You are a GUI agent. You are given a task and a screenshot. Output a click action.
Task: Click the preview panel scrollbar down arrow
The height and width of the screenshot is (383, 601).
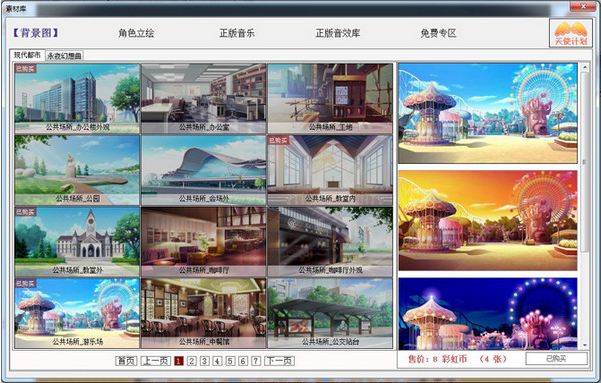pyautogui.click(x=585, y=345)
